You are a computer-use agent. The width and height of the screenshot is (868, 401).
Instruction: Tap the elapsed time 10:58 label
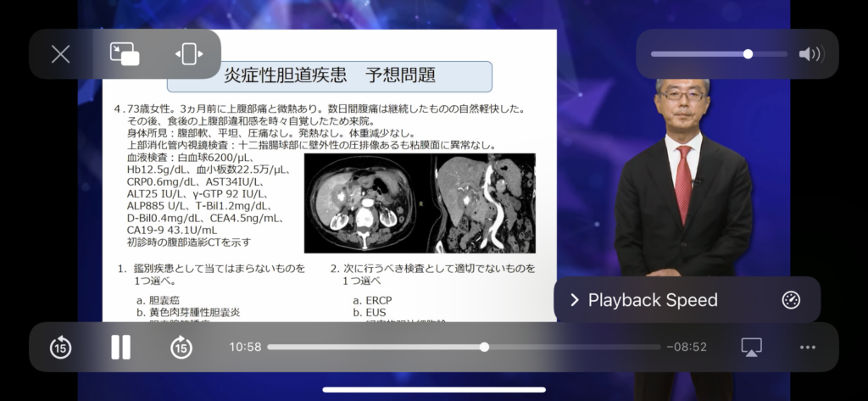click(x=245, y=347)
